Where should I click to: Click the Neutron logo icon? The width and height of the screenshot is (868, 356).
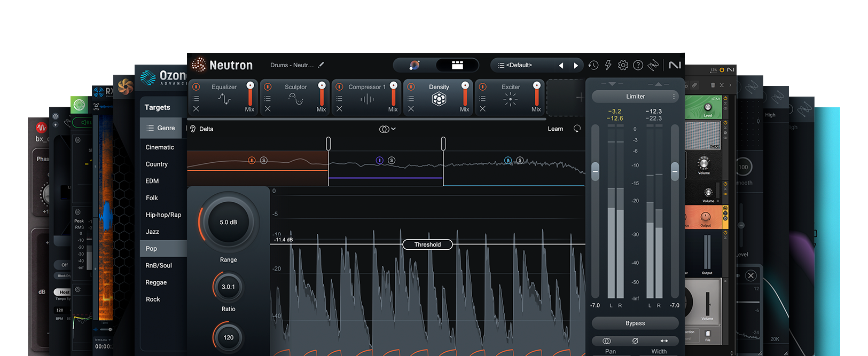(x=199, y=65)
